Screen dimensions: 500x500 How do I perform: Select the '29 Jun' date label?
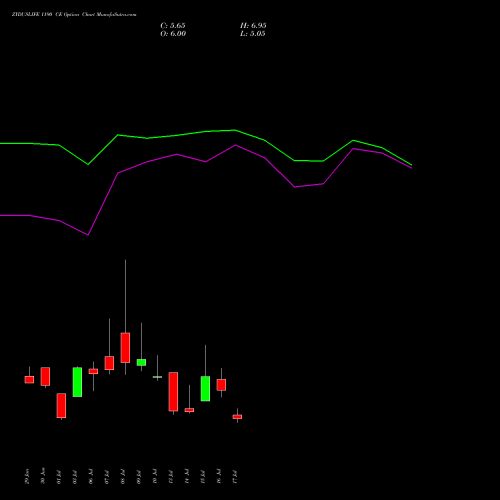[x=27, y=476]
